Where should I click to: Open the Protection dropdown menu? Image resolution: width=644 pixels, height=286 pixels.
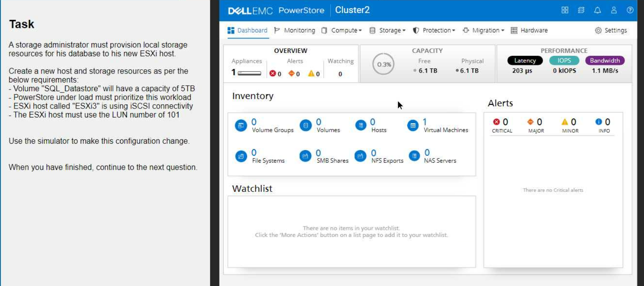[434, 30]
